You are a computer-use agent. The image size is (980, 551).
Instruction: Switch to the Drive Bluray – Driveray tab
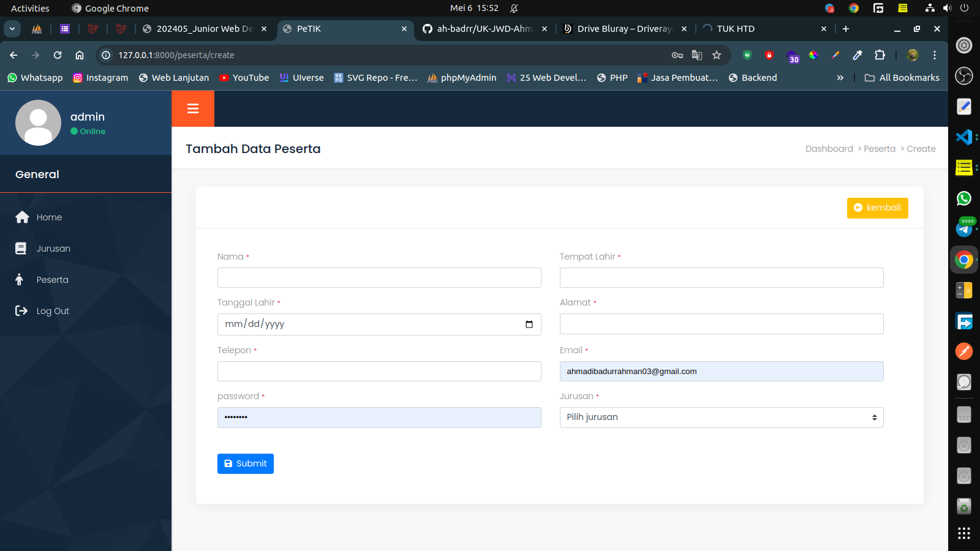coord(624,29)
